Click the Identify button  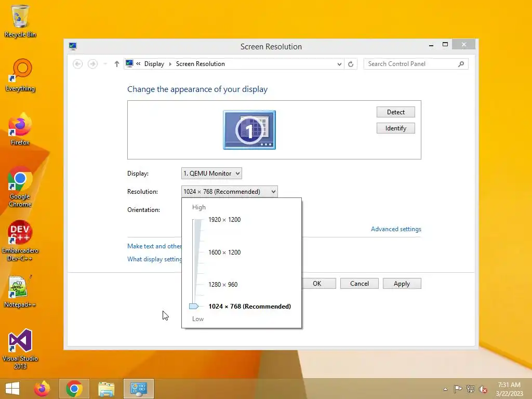tap(395, 128)
